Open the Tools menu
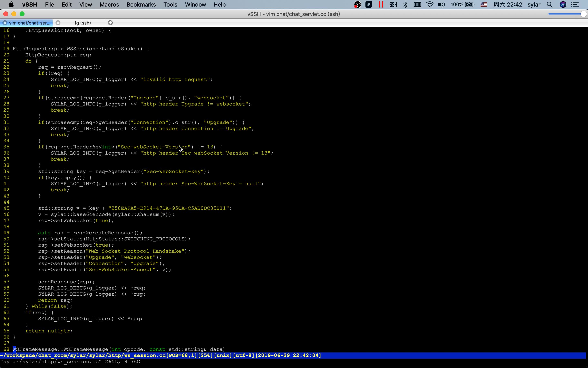 (170, 4)
